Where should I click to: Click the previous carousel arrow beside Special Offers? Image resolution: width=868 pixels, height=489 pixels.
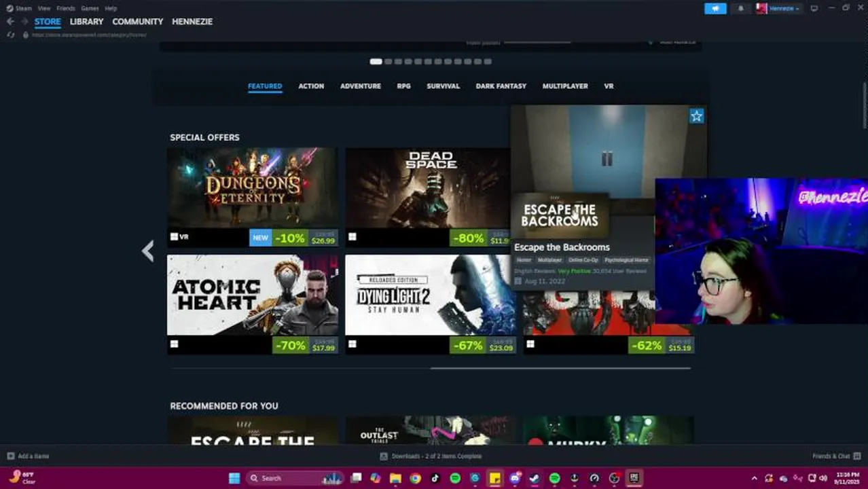coord(148,251)
